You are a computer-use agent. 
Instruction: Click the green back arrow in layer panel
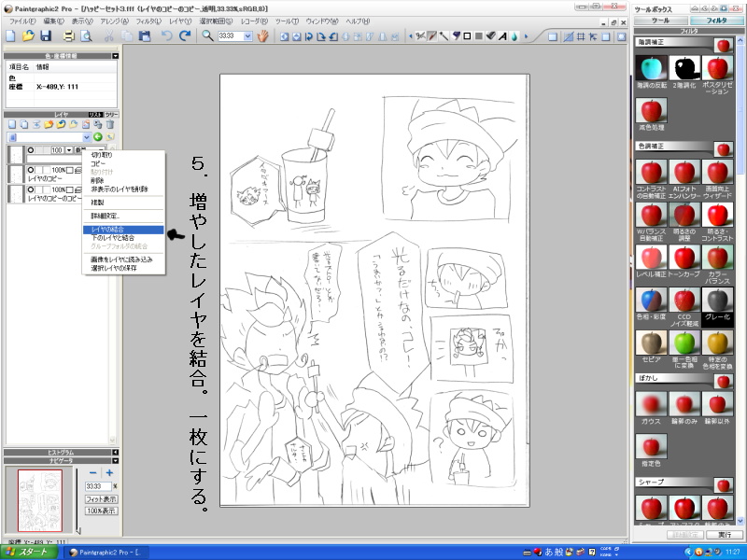pyautogui.click(x=98, y=137)
